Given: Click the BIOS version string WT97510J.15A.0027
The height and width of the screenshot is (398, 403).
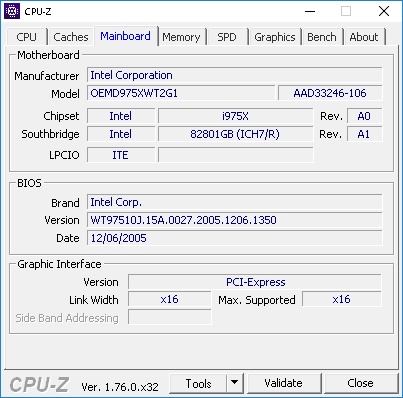Looking at the screenshot, I should [235, 220].
